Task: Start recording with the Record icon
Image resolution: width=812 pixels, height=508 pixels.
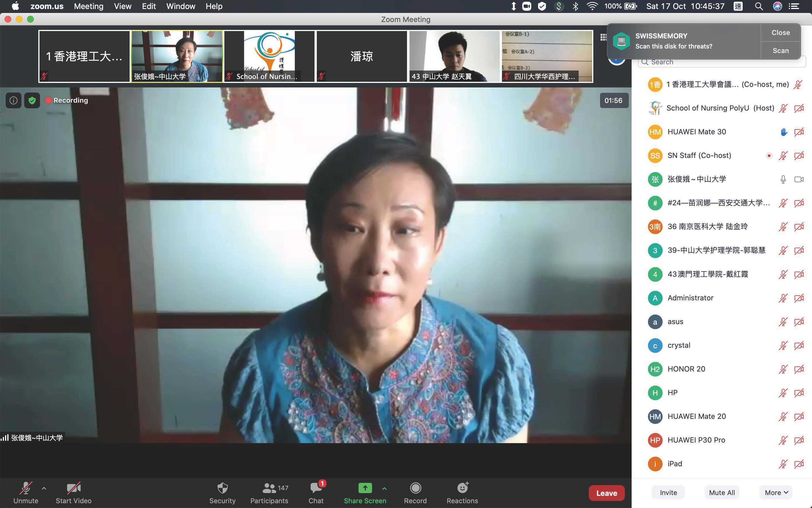Action: (x=415, y=488)
